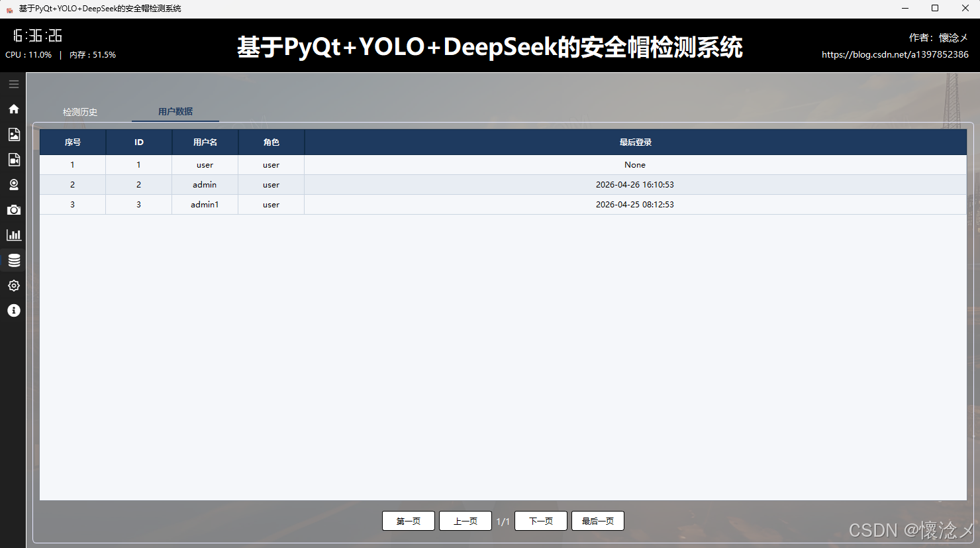Image resolution: width=980 pixels, height=548 pixels.
Task: Select the '2026-04-25 08:12:53' cell
Action: click(636, 205)
